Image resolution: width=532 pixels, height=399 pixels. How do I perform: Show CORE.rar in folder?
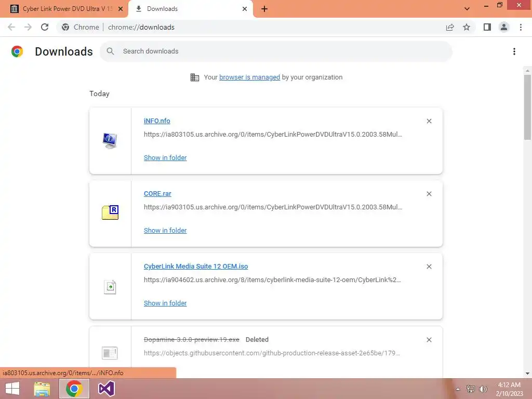coord(165,230)
